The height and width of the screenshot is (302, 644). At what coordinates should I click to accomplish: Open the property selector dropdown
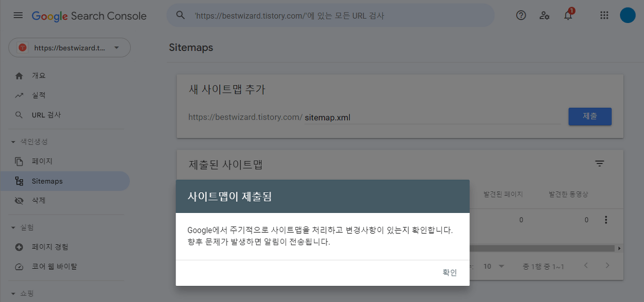pyautogui.click(x=69, y=47)
